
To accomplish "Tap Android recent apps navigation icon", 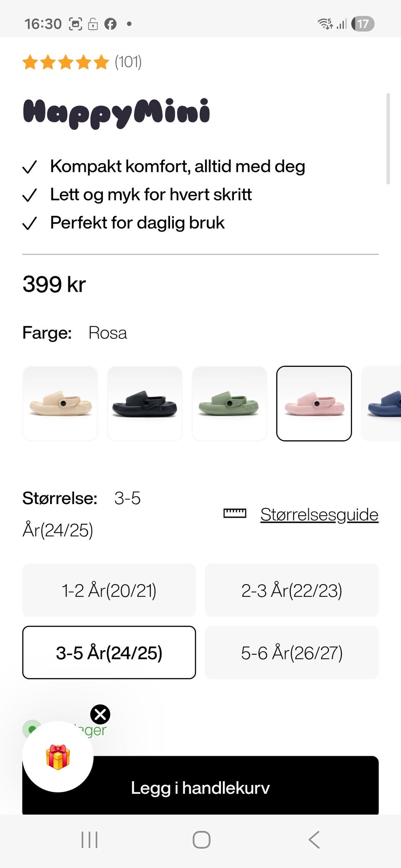I will pos(89,840).
